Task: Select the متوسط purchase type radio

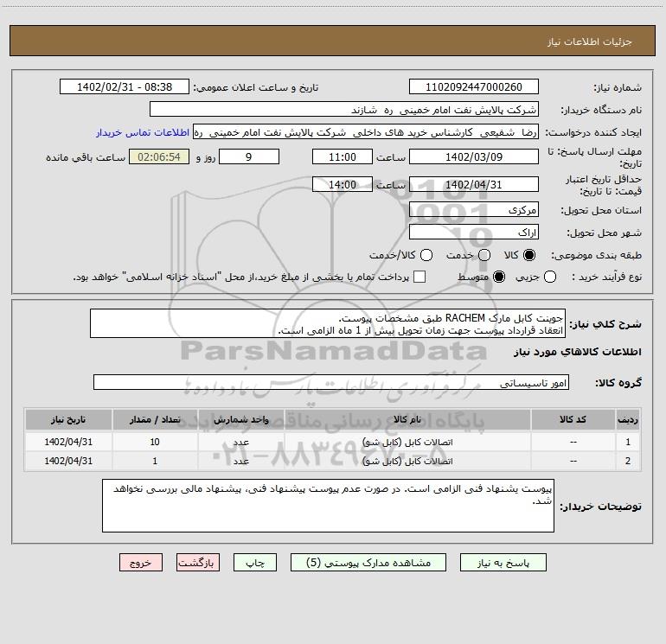Action: (499, 277)
